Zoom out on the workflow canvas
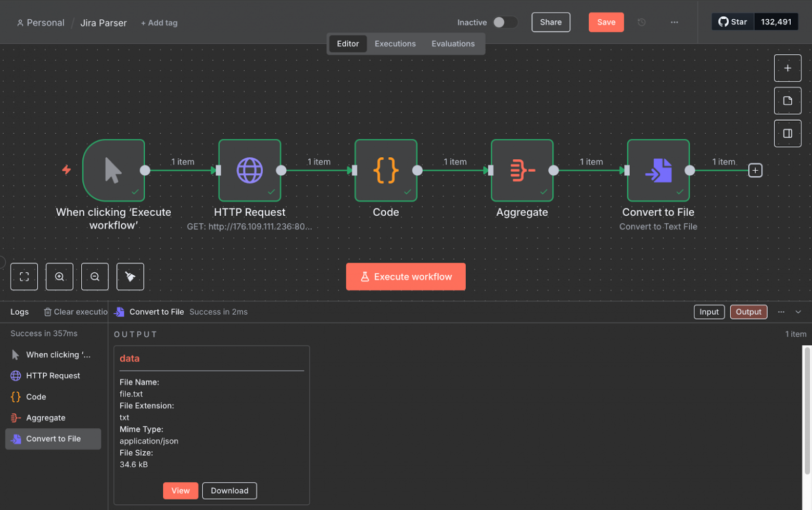Screen dimensions: 812x510 [x=95, y=276]
